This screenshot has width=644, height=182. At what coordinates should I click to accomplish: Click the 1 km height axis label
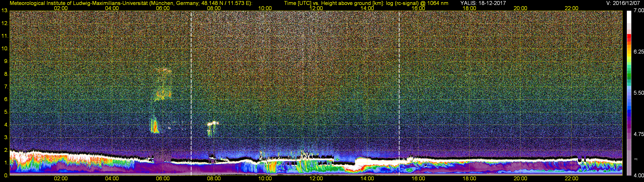click(6, 163)
